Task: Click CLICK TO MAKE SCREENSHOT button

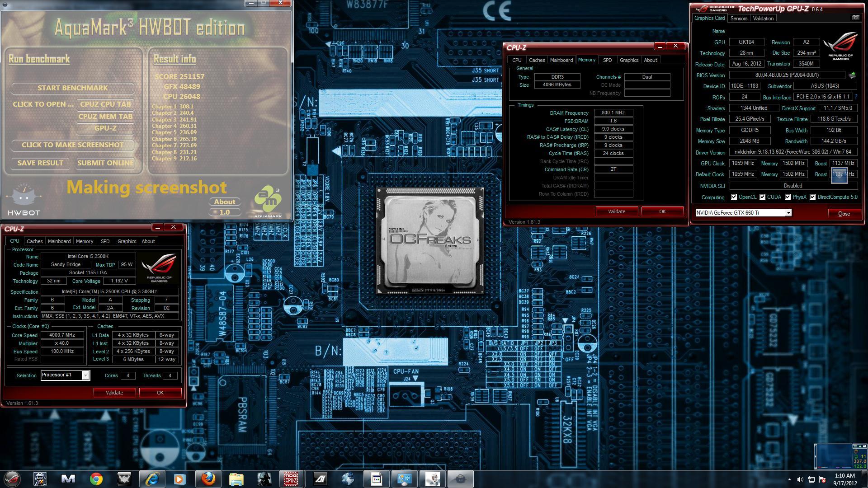Action: (72, 145)
